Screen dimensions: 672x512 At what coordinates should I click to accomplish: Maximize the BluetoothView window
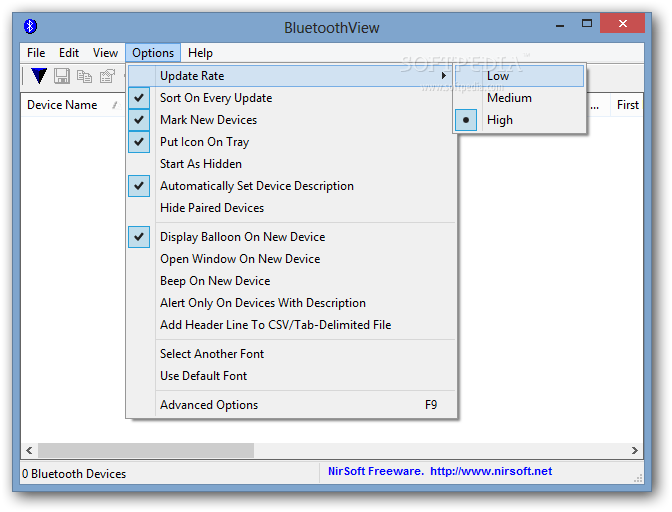click(x=587, y=24)
